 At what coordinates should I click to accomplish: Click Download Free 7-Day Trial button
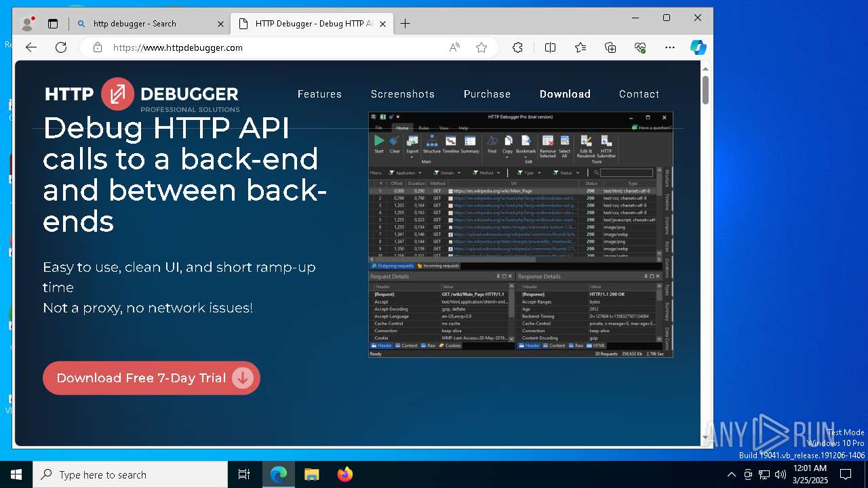pos(151,378)
